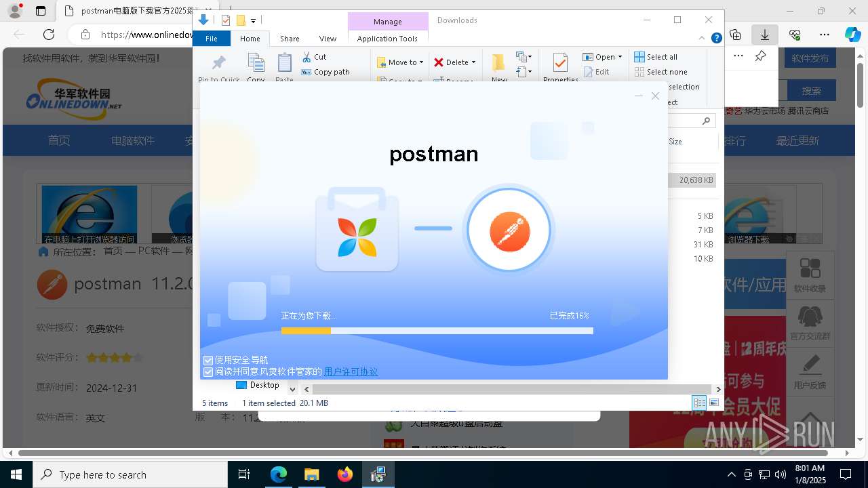The height and width of the screenshot is (488, 868).
Task: Open the Edge tab actions icon
Action: click(x=41, y=11)
